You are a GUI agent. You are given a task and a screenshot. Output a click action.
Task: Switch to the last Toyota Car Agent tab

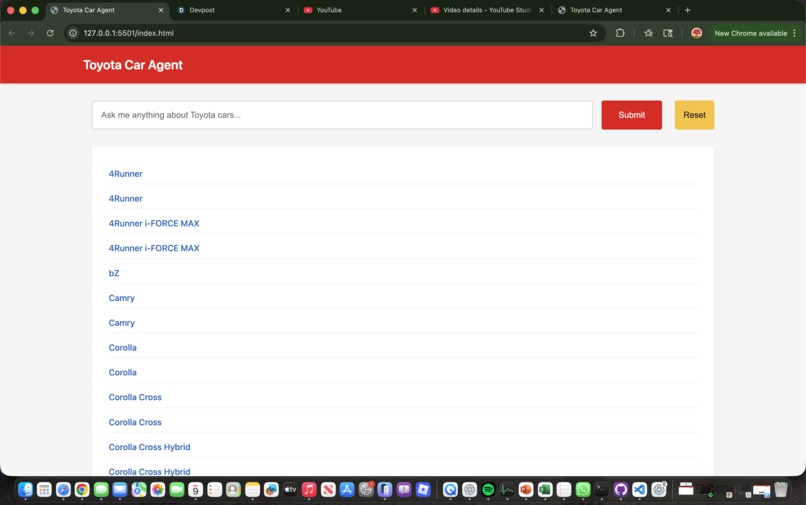point(614,10)
